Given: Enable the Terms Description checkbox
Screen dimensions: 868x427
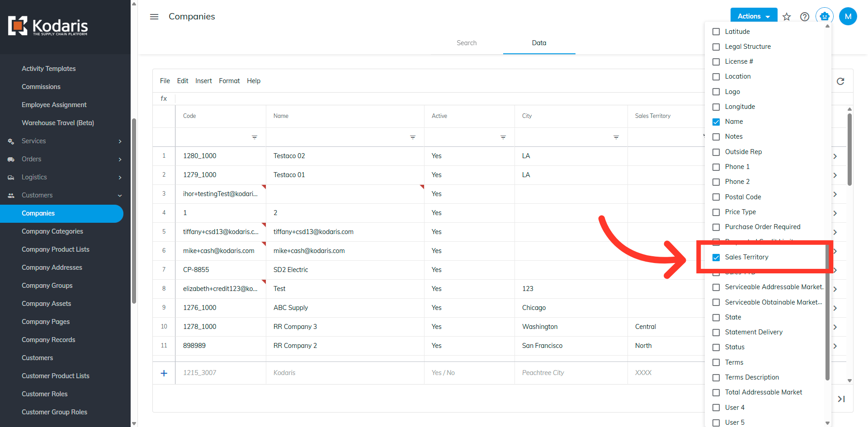Looking at the screenshot, I should click(716, 378).
